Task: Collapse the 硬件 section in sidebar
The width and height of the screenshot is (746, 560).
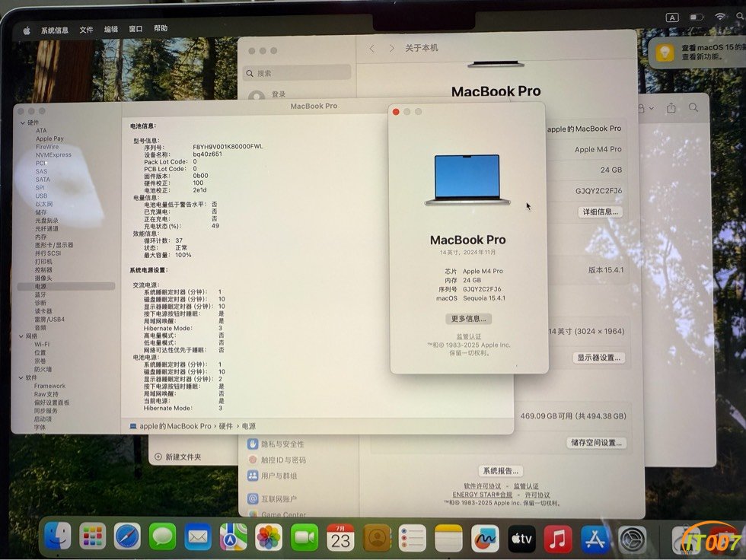Action: pos(22,123)
